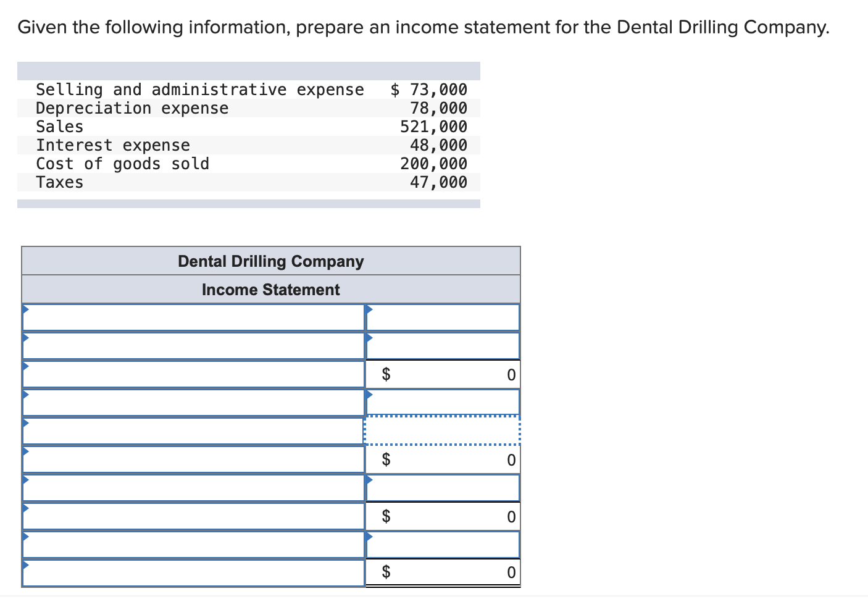
Task: Open the fifth row's label dropdown
Action: (193, 431)
